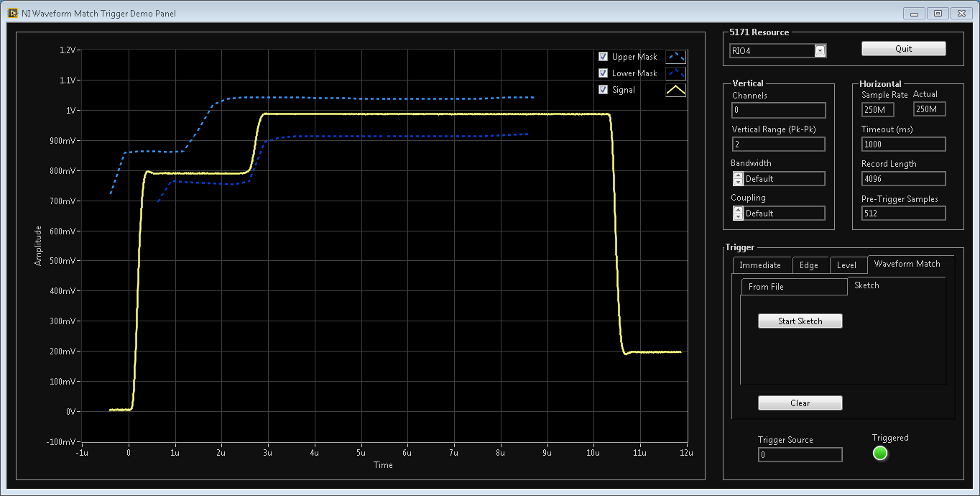
Task: Click the green Triggered indicator LED
Action: pos(880,453)
